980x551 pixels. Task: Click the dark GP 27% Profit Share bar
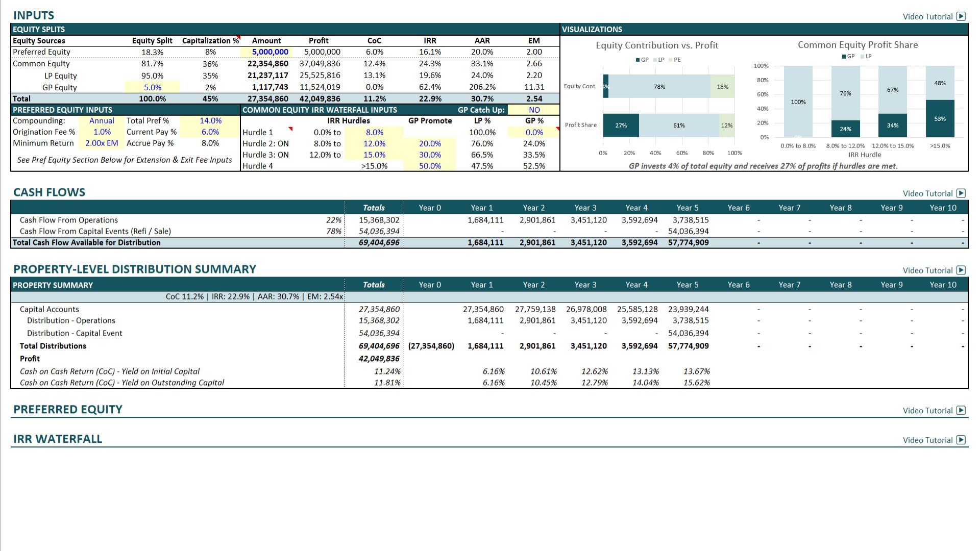621,126
